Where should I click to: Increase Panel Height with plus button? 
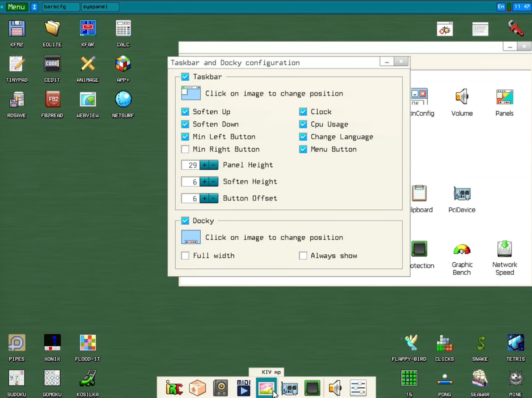coord(205,165)
